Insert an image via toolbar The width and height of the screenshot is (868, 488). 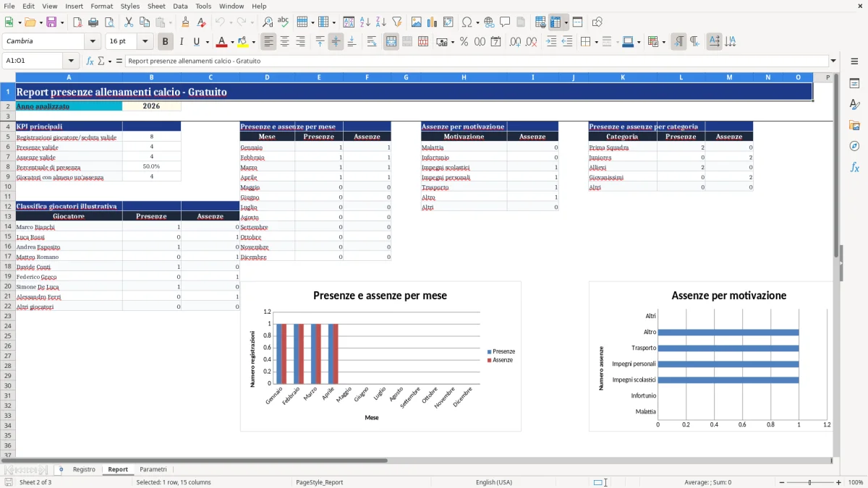click(x=417, y=22)
